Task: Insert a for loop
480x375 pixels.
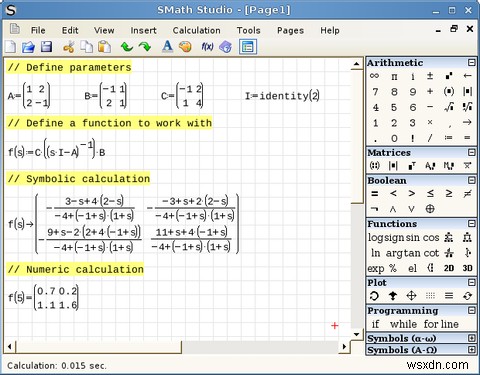Action: tap(430, 324)
